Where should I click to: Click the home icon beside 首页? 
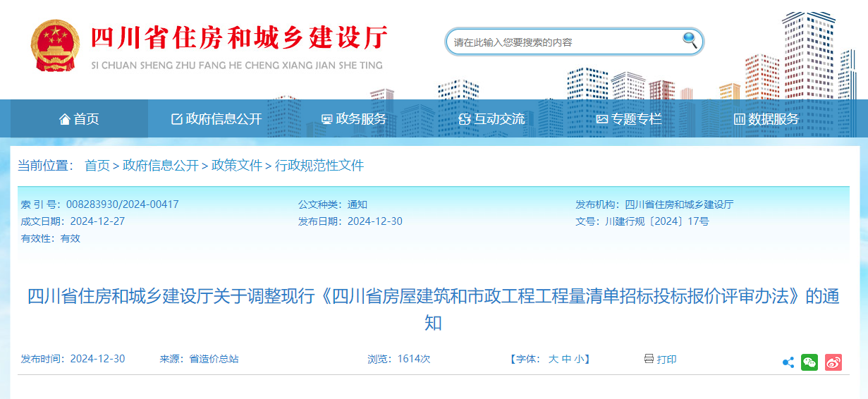click(65, 119)
